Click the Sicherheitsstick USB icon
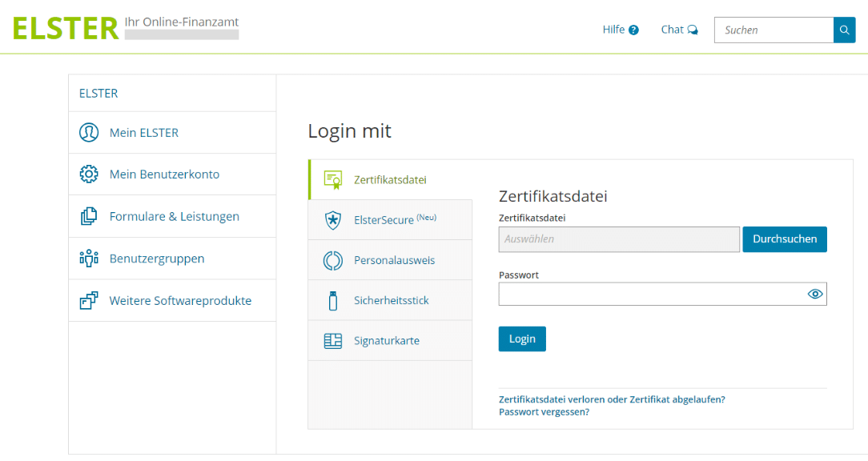This screenshot has width=868, height=461. tap(332, 301)
